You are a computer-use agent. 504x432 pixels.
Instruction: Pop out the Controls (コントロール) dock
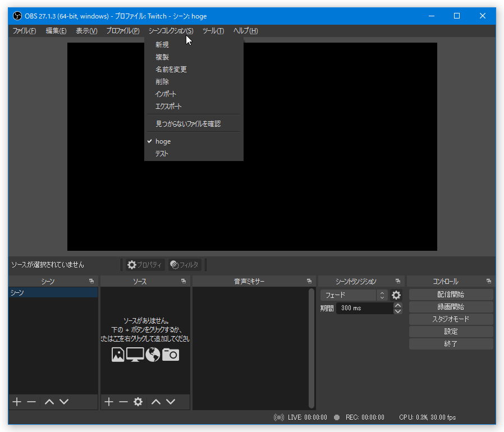click(x=489, y=281)
